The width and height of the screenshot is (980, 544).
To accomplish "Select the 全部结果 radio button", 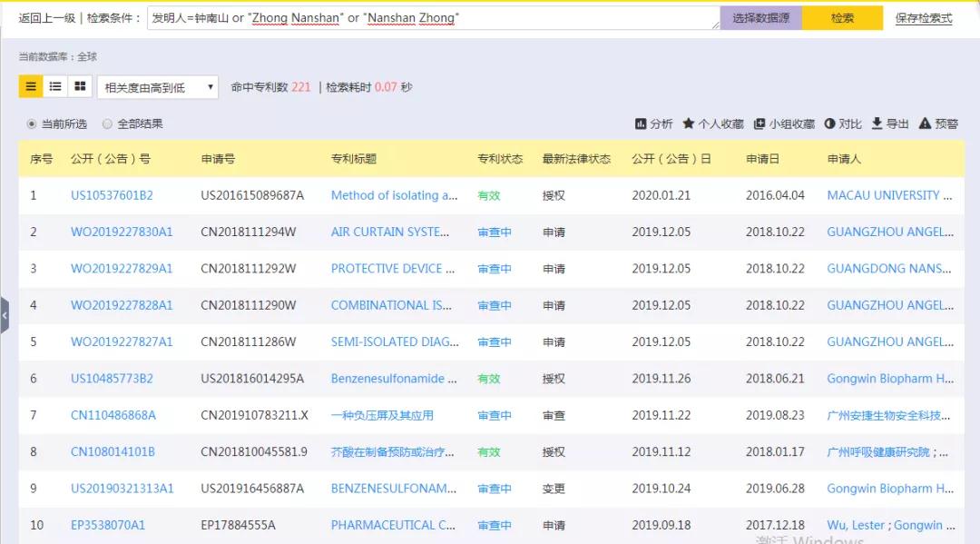I will pos(106,124).
